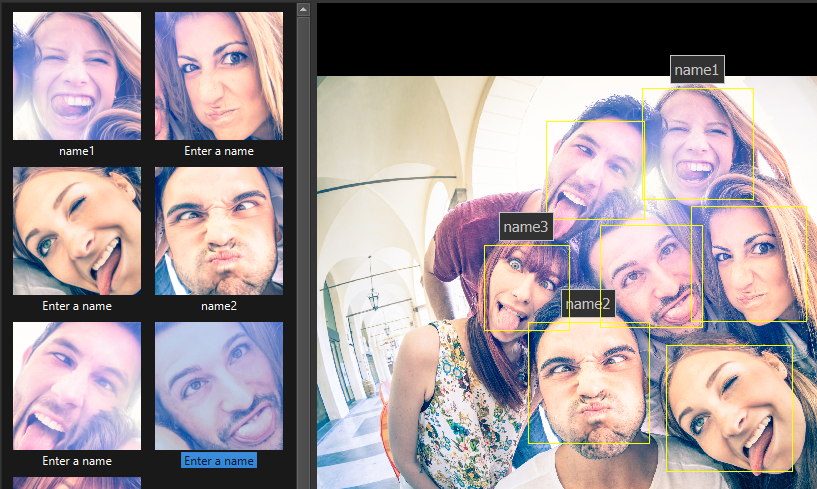Image resolution: width=817 pixels, height=489 pixels.
Task: Click 'Enter a name' under pouting woman thumbnail
Action: point(219,151)
